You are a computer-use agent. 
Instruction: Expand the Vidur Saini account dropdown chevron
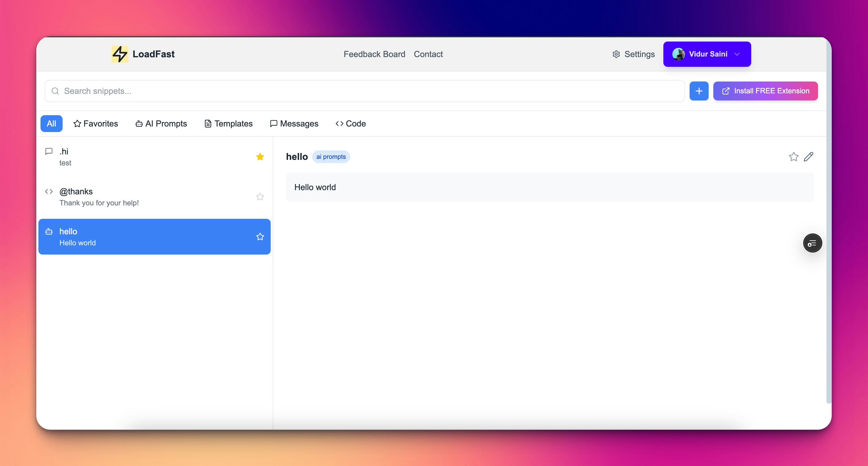tap(737, 54)
